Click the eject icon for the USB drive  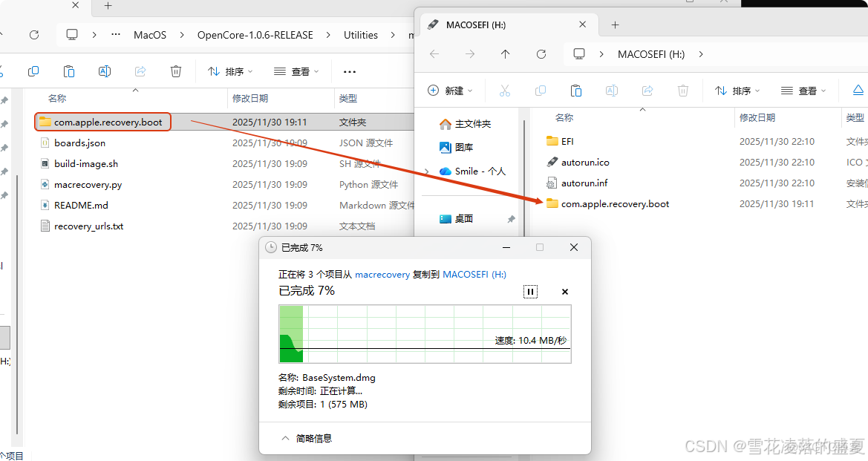tap(860, 90)
